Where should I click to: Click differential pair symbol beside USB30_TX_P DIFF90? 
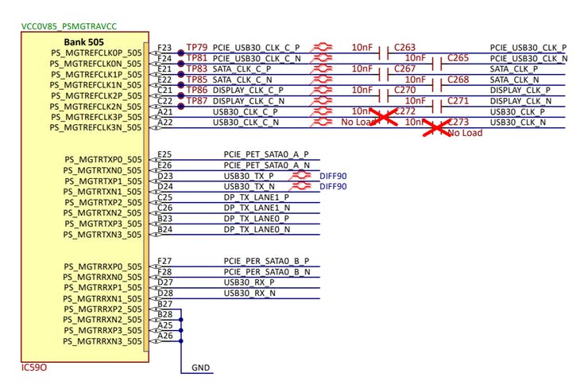pos(300,176)
